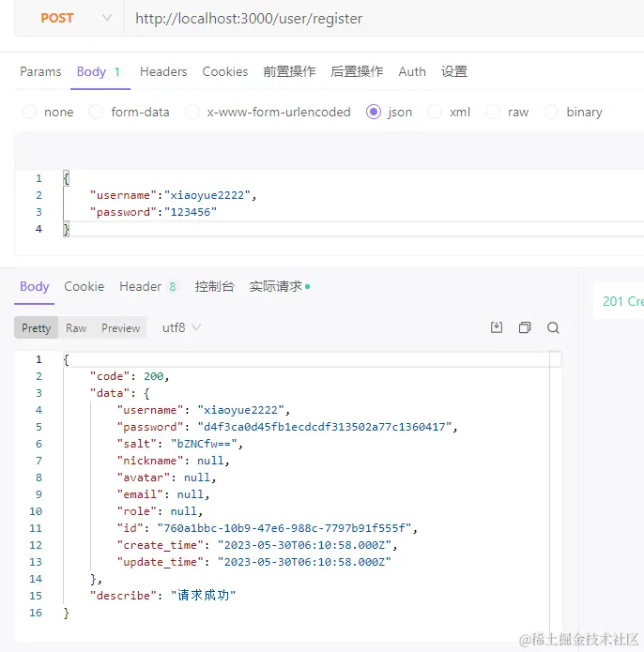Open the 前置操作 tab
This screenshot has width=644, height=652.
(x=289, y=71)
